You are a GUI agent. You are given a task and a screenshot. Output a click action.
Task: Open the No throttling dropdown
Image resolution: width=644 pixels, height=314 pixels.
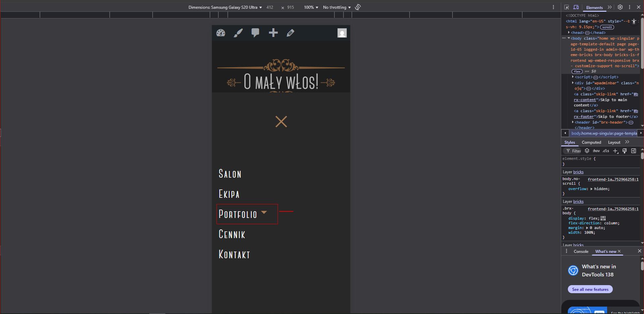tap(337, 7)
